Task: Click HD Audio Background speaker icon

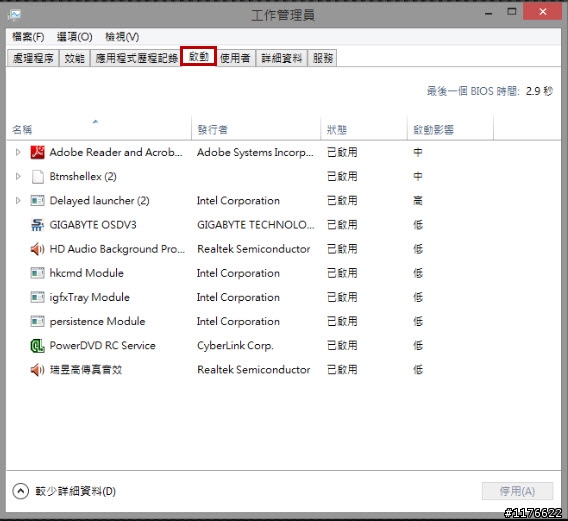Action: (37, 249)
